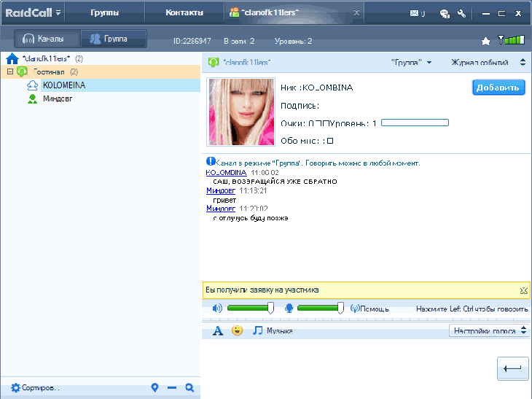Click the search magnifier in channel panel
Viewport: 532px width, 399px height.
(189, 388)
